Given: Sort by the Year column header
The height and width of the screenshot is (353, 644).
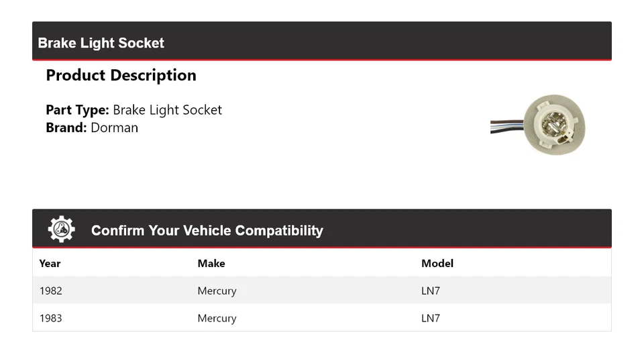Looking at the screenshot, I should click(x=50, y=263).
